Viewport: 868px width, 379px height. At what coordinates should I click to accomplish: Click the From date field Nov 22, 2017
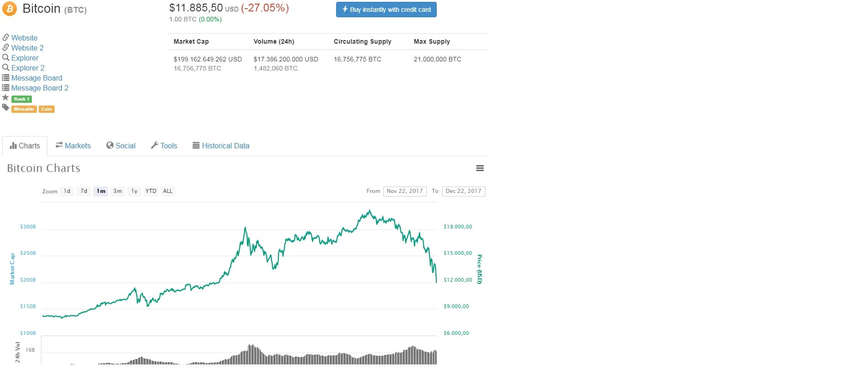point(405,191)
